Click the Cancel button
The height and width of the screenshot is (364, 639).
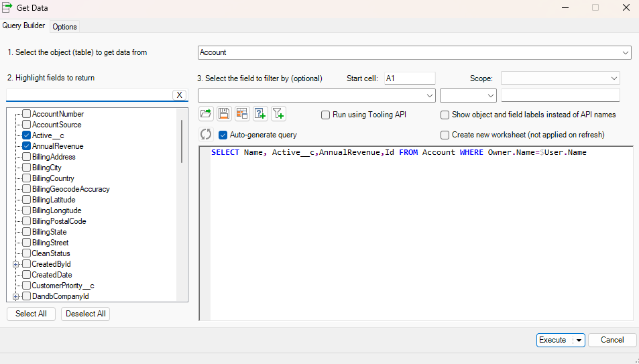612,340
